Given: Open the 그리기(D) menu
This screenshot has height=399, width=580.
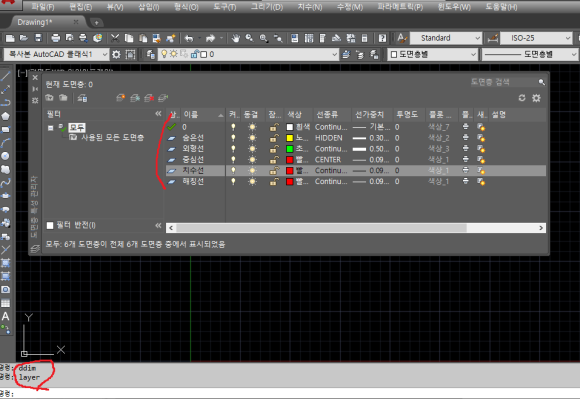Looking at the screenshot, I should pyautogui.click(x=267, y=7).
